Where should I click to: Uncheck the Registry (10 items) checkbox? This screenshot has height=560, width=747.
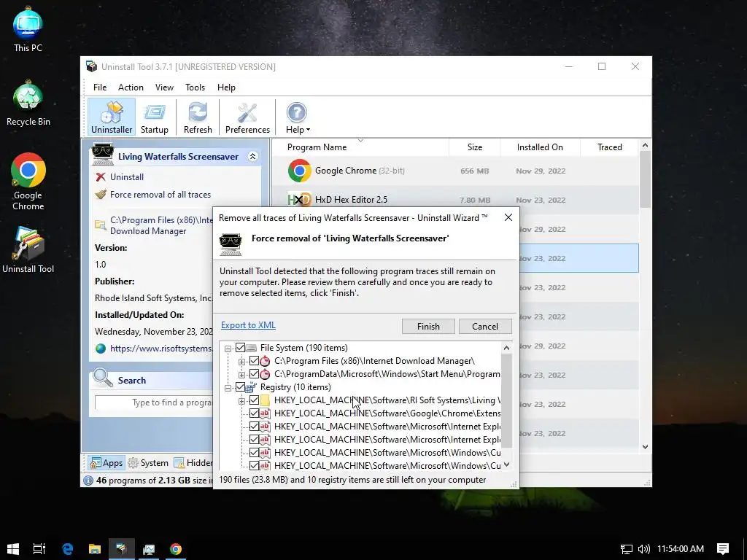240,387
